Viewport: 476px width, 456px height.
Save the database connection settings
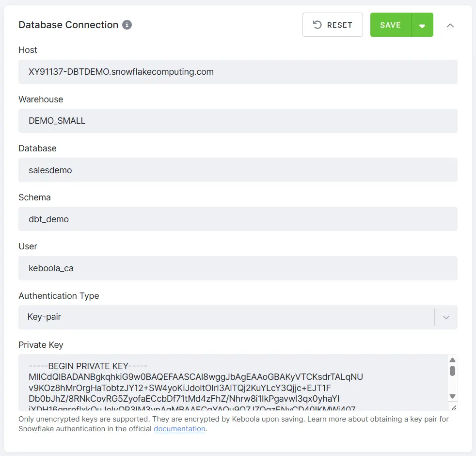coord(390,25)
